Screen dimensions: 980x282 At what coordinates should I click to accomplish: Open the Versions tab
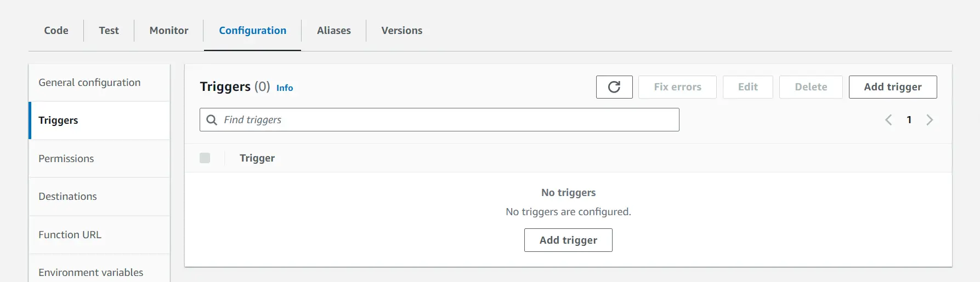(x=401, y=31)
